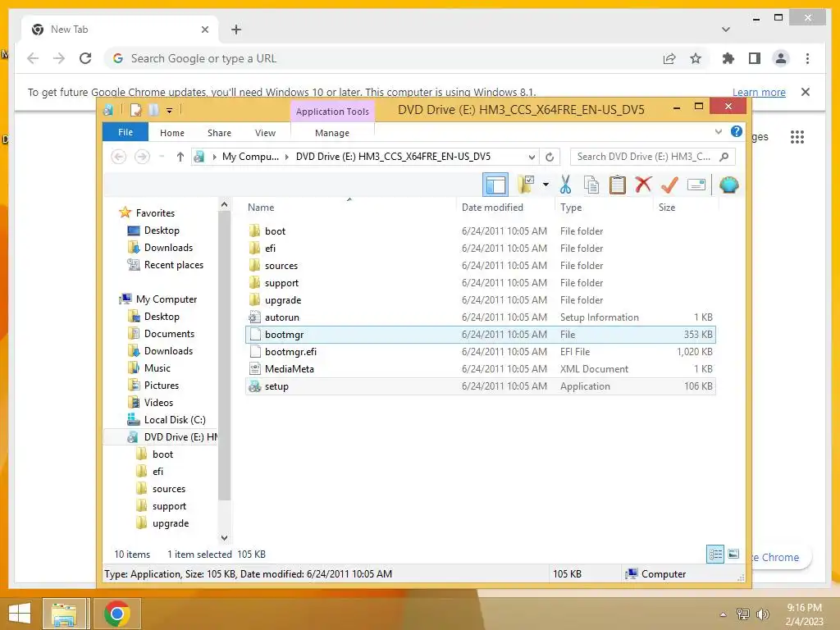This screenshot has height=630, width=840.
Task: Click the Copy icon in the toolbar
Action: (591, 185)
